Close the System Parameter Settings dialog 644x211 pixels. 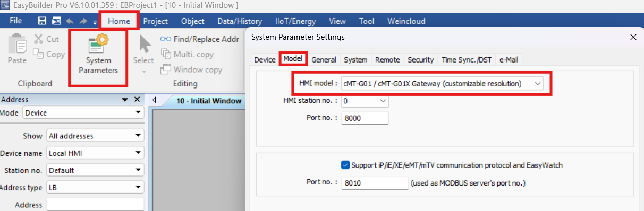pyautogui.click(x=633, y=37)
